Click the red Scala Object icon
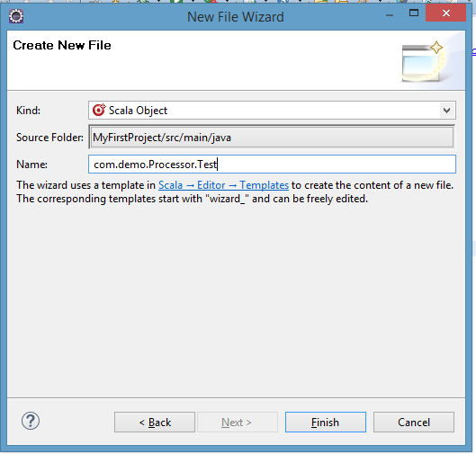The height and width of the screenshot is (454, 476). (x=99, y=110)
